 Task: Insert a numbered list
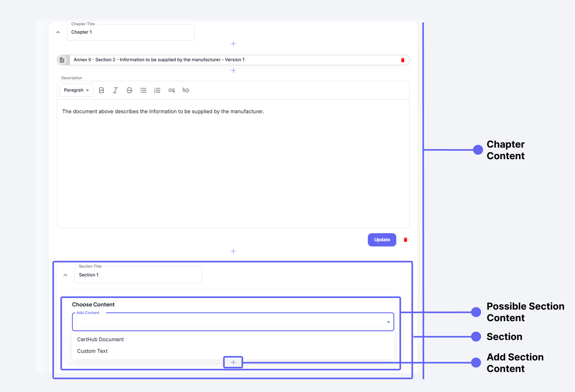157,90
